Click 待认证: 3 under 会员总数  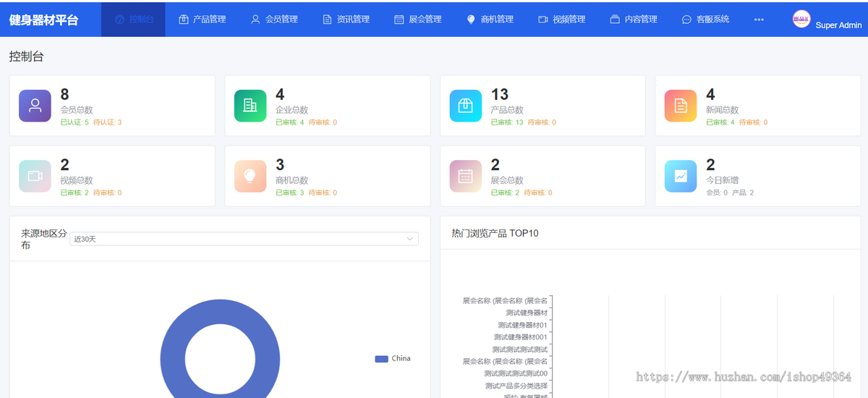point(108,122)
